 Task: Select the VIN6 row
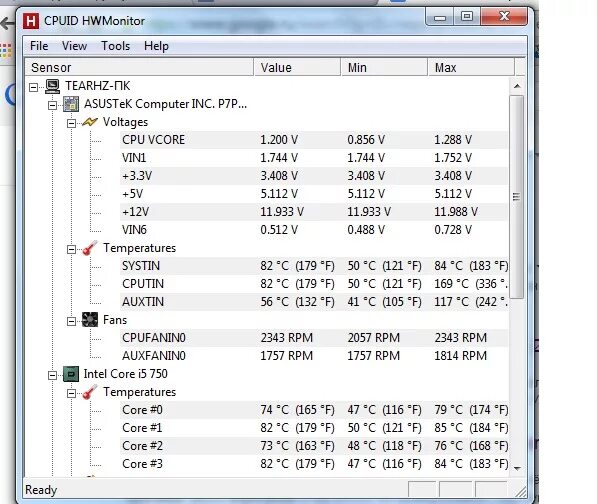click(314, 230)
